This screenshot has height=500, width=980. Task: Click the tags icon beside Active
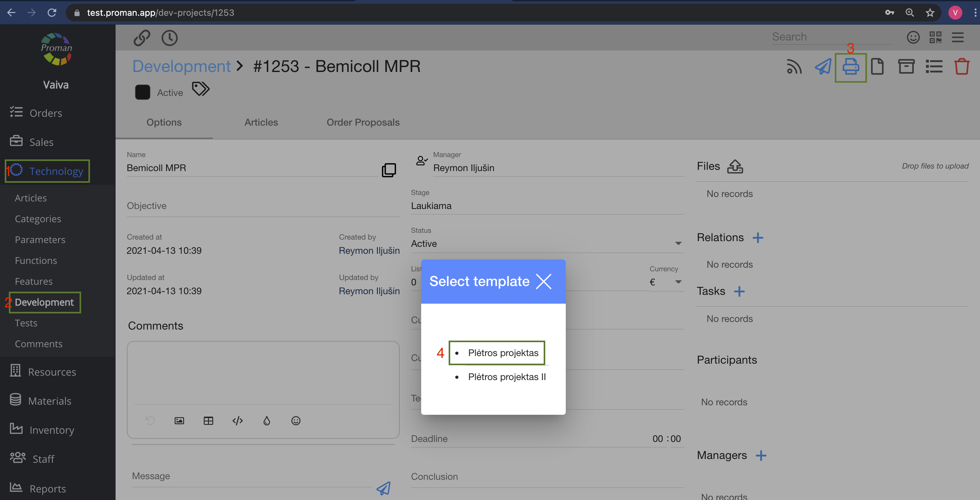[200, 89]
